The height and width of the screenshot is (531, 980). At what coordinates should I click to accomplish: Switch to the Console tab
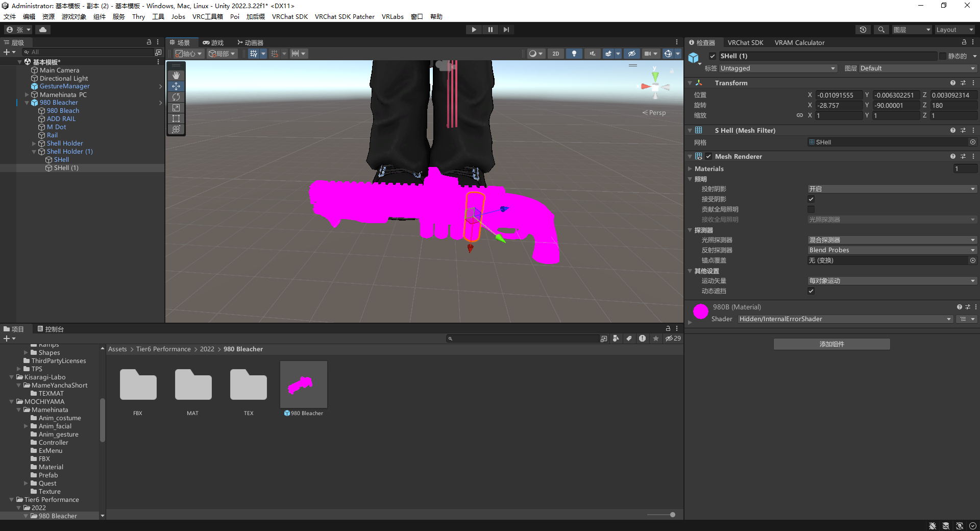tap(50, 329)
